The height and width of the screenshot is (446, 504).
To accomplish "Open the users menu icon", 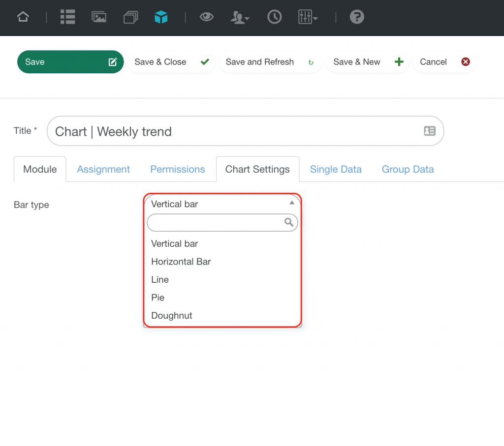I will [240, 17].
